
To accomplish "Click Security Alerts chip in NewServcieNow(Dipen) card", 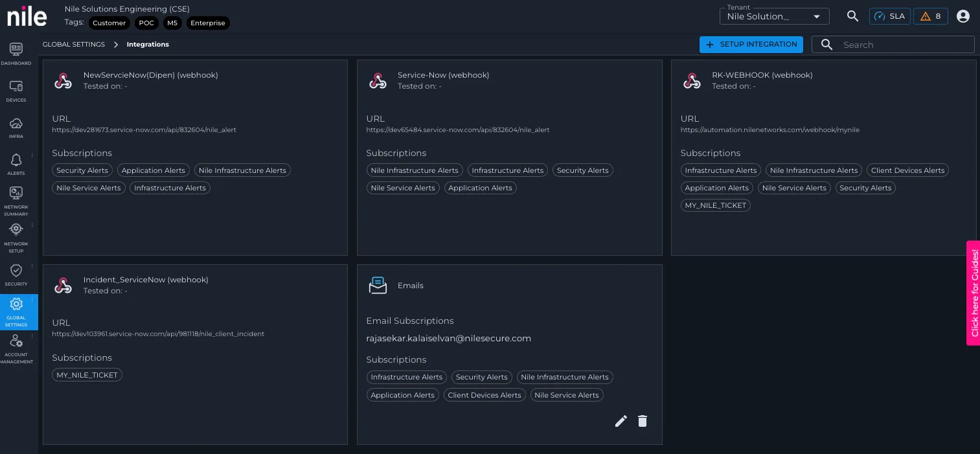I will [x=82, y=170].
